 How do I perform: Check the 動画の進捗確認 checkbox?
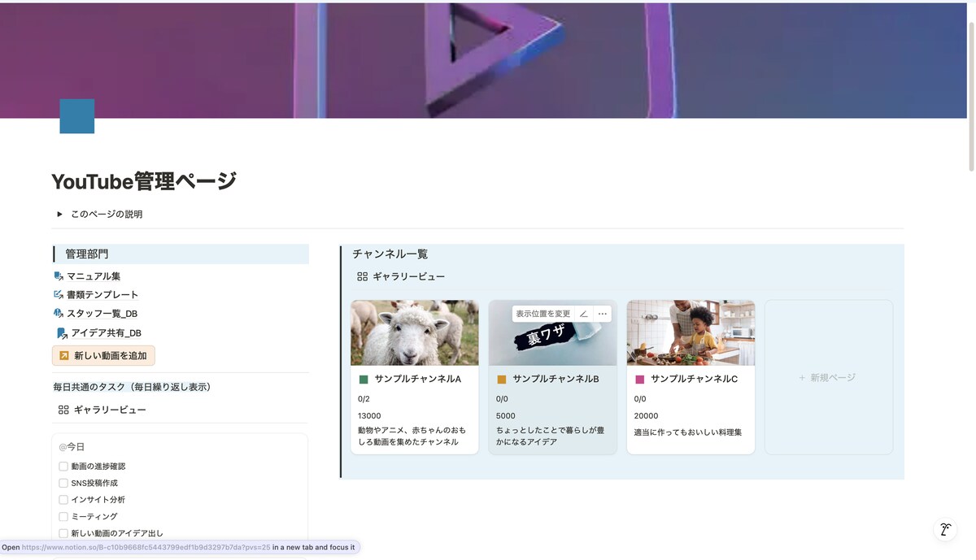(63, 467)
